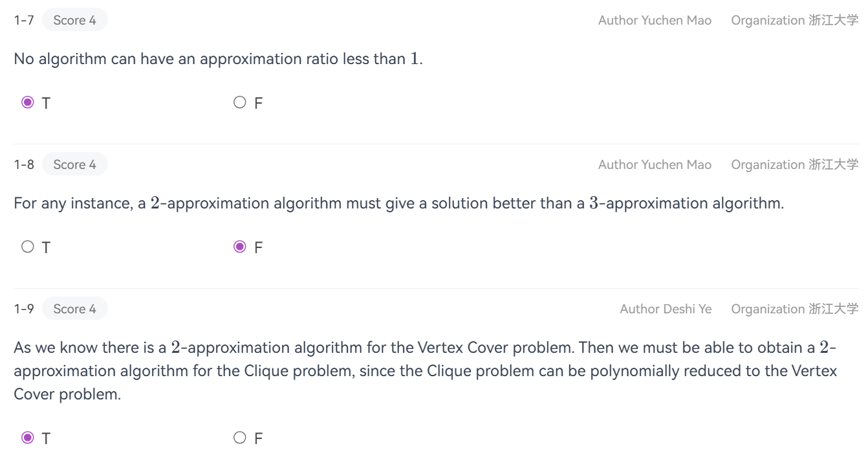Click the Score 4 badge on question 1-7
This screenshot has width=868, height=470.
tap(74, 20)
